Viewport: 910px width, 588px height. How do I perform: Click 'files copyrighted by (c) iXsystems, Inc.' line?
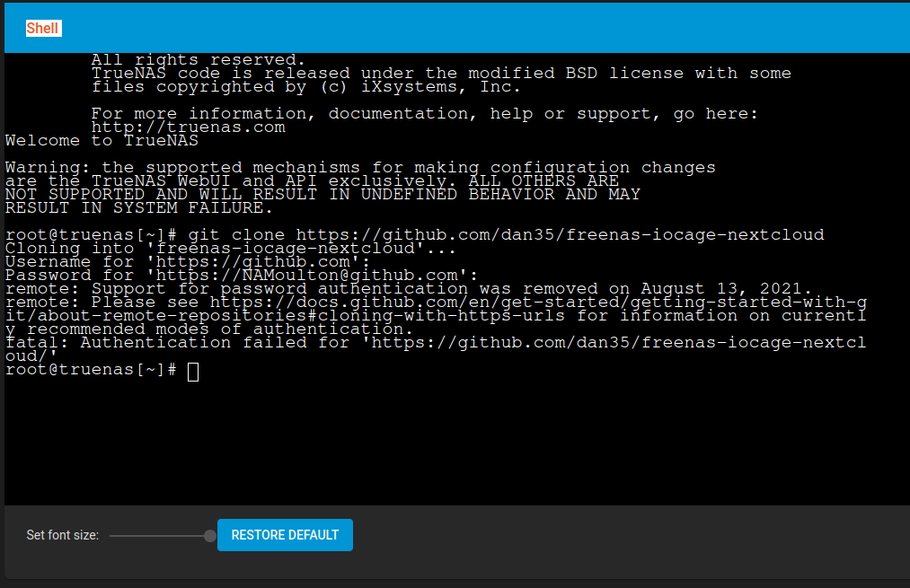305,87
